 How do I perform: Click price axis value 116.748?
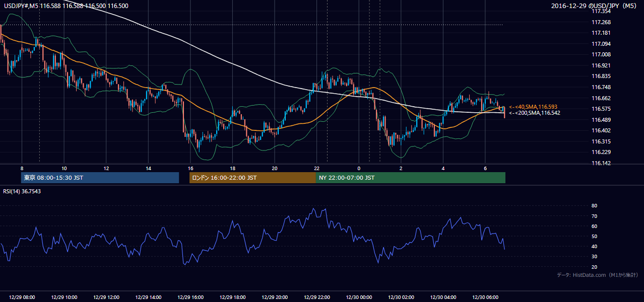(x=601, y=87)
